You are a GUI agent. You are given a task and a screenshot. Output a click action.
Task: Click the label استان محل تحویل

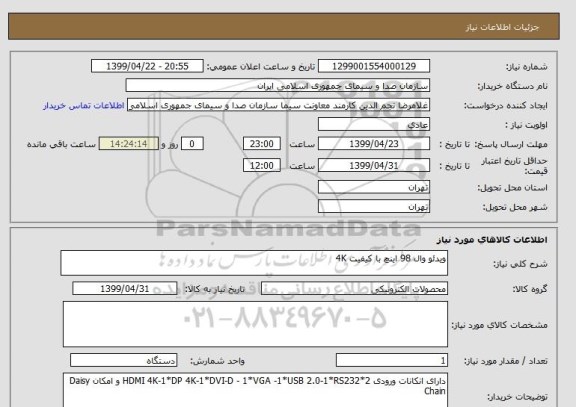click(x=512, y=188)
